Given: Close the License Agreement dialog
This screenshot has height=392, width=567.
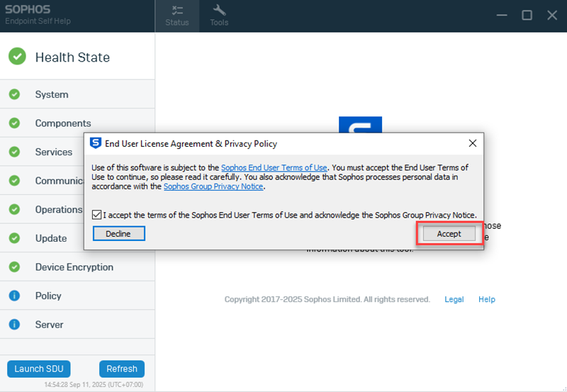Looking at the screenshot, I should [473, 143].
